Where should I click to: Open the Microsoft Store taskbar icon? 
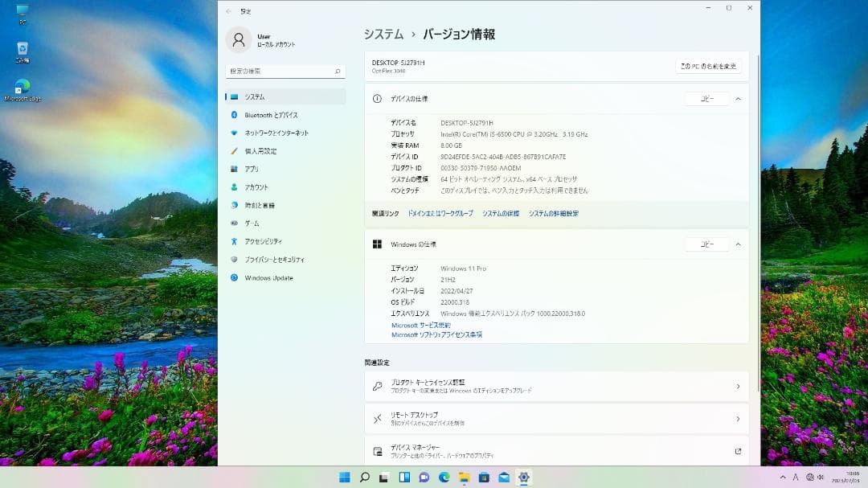click(x=485, y=478)
